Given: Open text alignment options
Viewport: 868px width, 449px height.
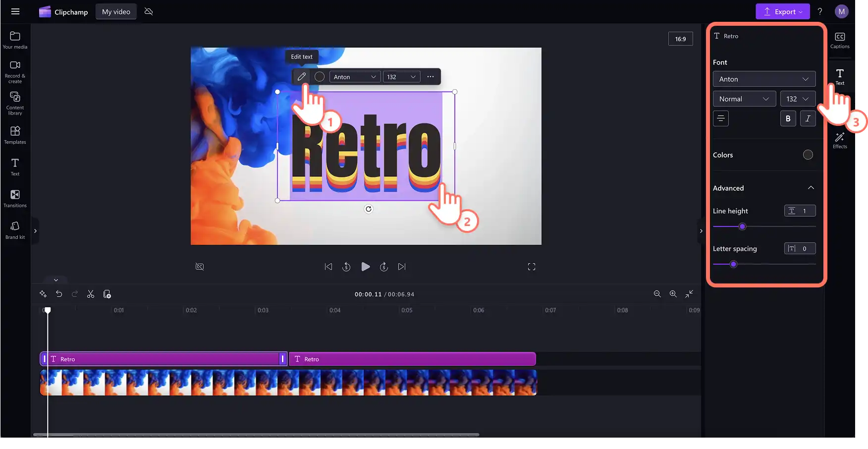Looking at the screenshot, I should [x=721, y=118].
